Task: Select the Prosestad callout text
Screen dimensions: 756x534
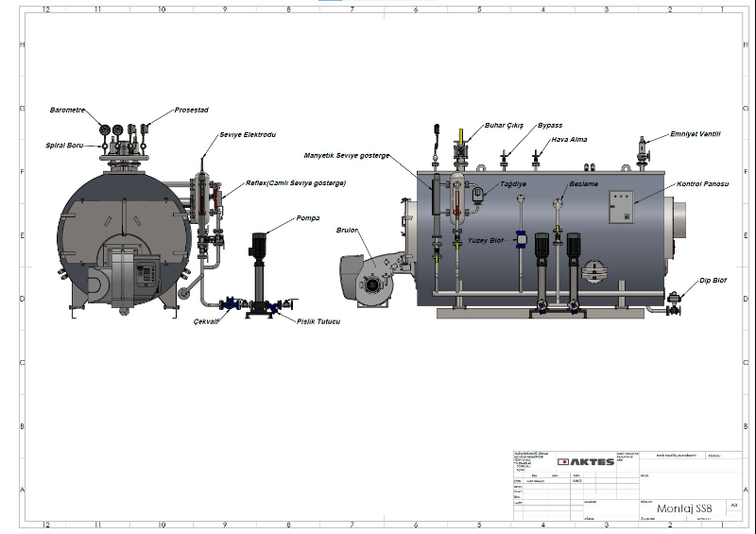Action: (x=192, y=111)
